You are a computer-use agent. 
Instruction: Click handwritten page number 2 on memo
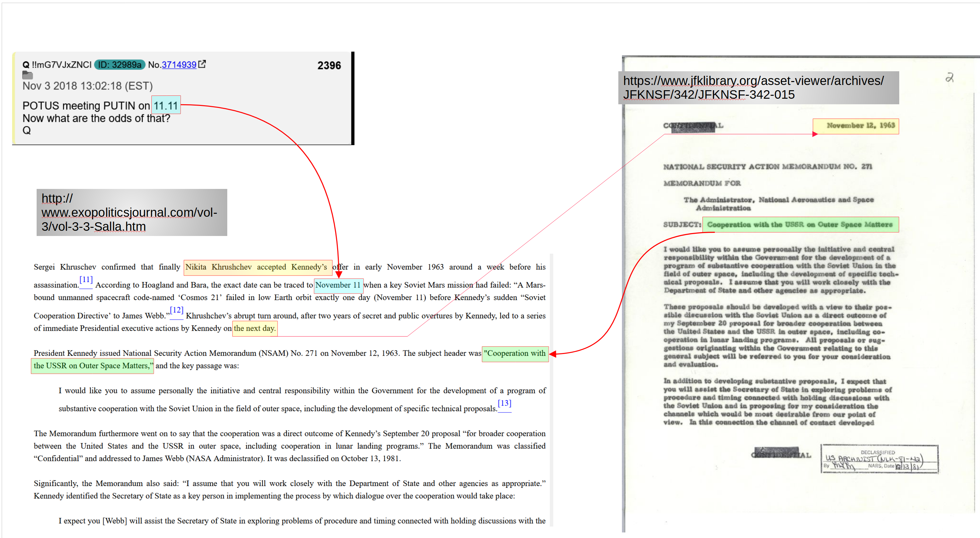coord(950,77)
